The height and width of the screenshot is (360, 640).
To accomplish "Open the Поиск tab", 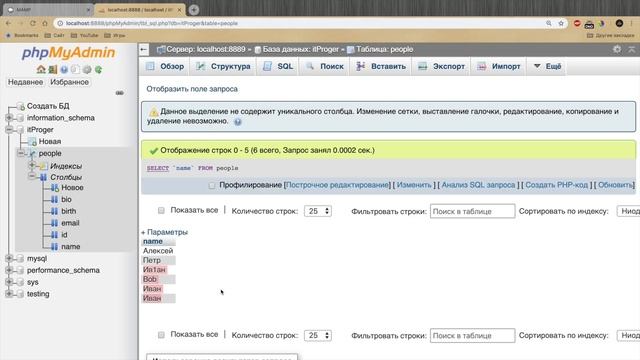I will click(325, 66).
